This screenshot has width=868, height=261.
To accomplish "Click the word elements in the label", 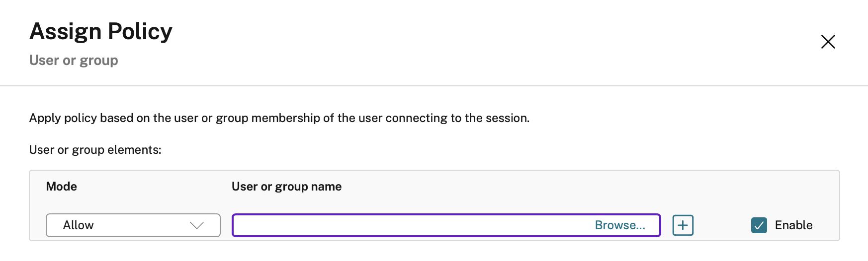I will point(139,150).
